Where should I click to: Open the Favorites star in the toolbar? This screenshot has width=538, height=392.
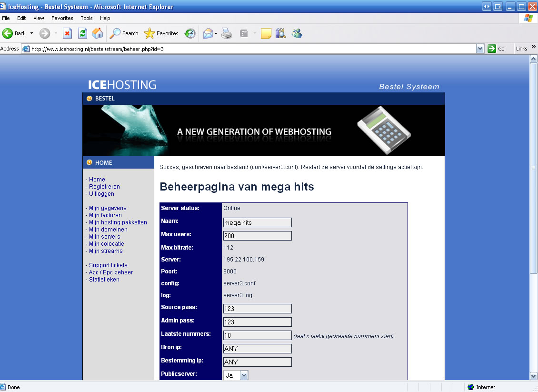pyautogui.click(x=161, y=33)
